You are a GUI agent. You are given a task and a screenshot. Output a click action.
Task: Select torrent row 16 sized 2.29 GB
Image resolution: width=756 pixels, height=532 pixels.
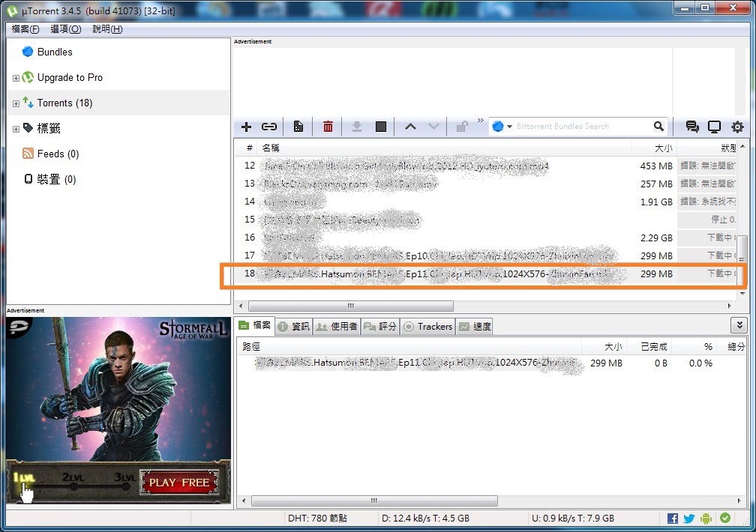(487, 238)
